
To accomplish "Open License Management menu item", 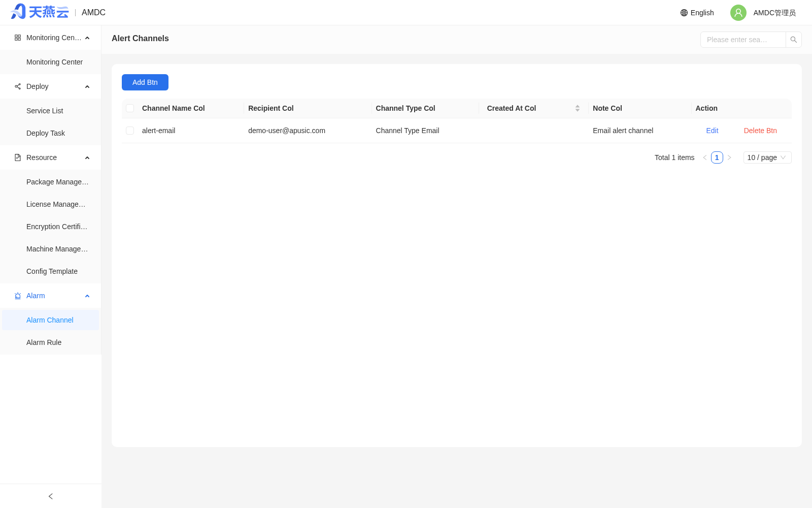I will click(x=51, y=204).
